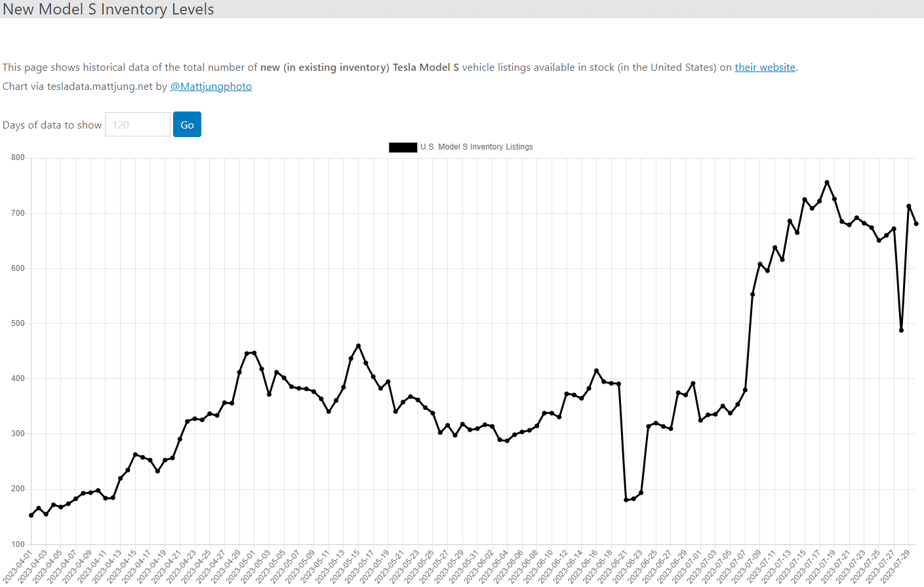The height and width of the screenshot is (587, 924).
Task: Click the "tesladata.mattjung.net" chart credit text
Action: (100, 86)
